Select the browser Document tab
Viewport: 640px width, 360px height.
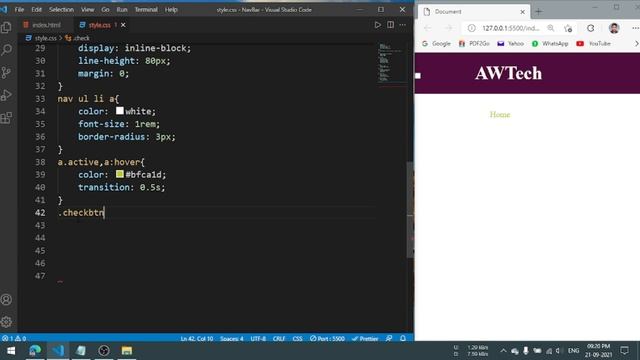pyautogui.click(x=473, y=12)
